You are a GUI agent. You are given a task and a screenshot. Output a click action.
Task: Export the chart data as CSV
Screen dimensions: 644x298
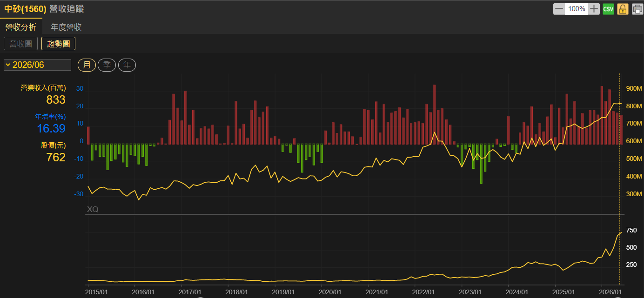coord(608,9)
